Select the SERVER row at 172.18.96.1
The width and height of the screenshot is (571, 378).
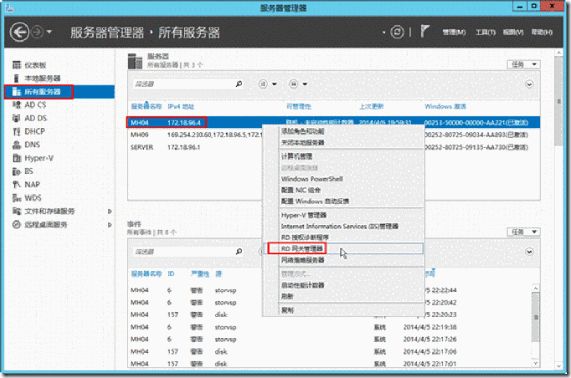[x=333, y=147]
